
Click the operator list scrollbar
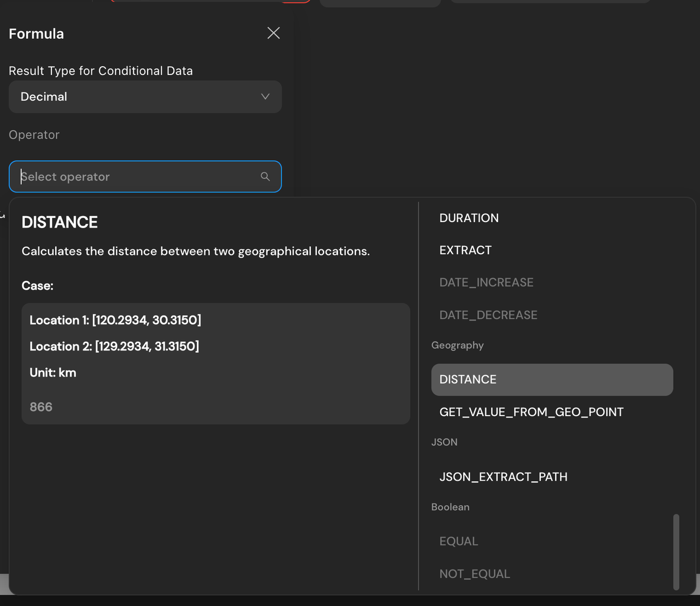676,552
